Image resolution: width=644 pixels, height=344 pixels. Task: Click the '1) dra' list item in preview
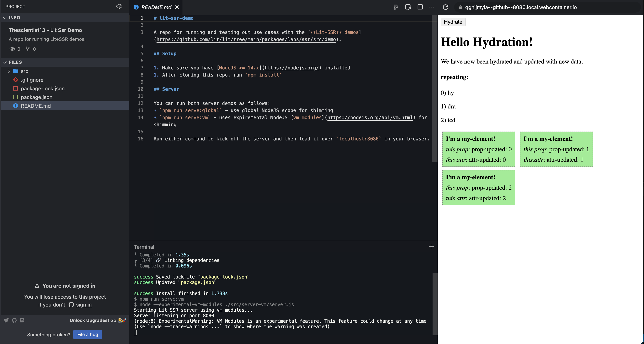coord(448,107)
